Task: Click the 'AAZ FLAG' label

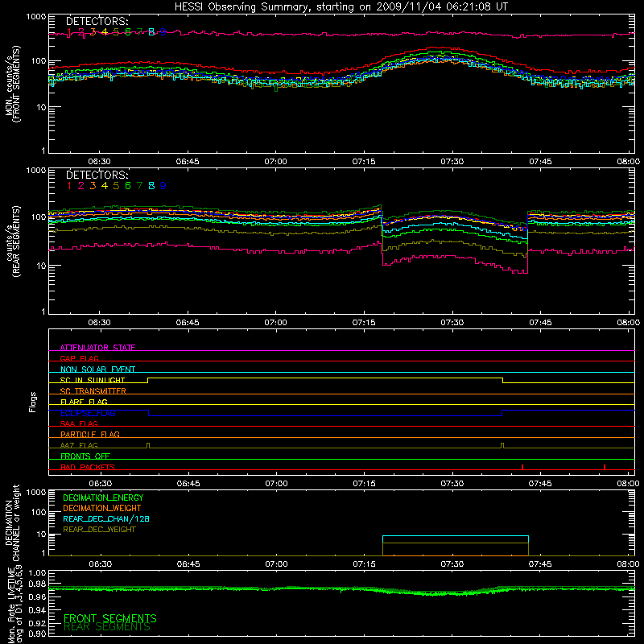Action: [79, 445]
